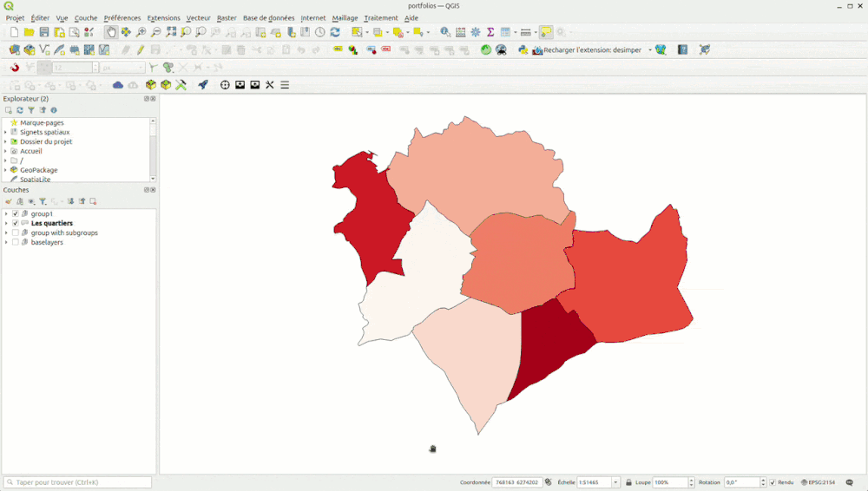Expand Dossier du projet in the Explorateur

[x=5, y=141]
